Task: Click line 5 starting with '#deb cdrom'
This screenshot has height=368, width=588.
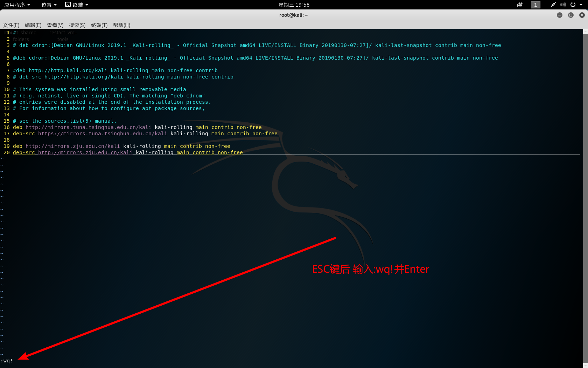Action: (255, 58)
